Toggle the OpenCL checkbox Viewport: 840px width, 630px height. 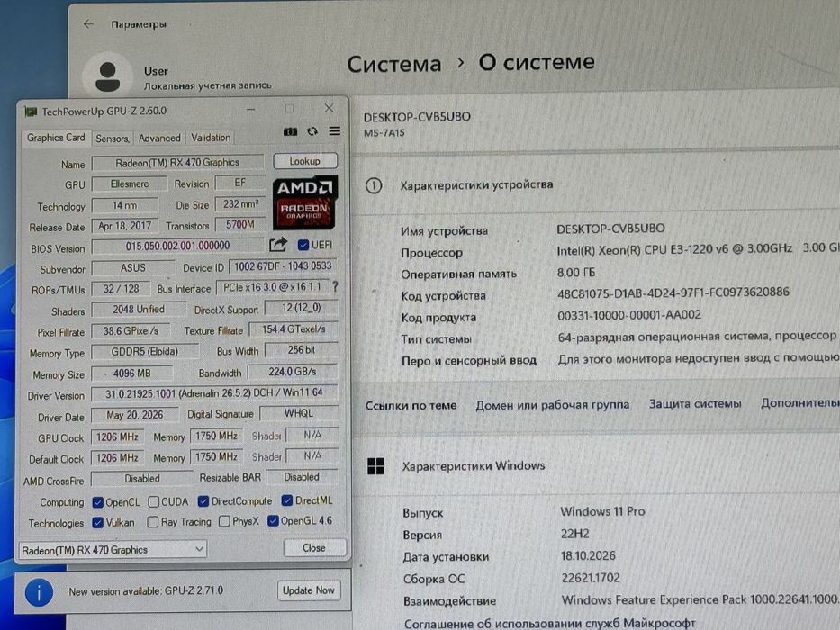coord(97,502)
